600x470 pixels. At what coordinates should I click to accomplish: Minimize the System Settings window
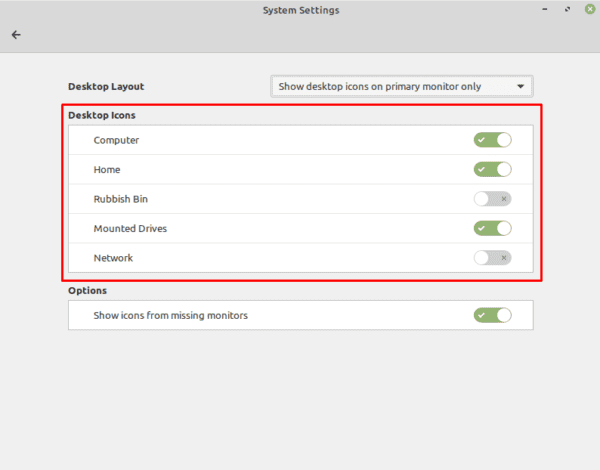(x=545, y=9)
